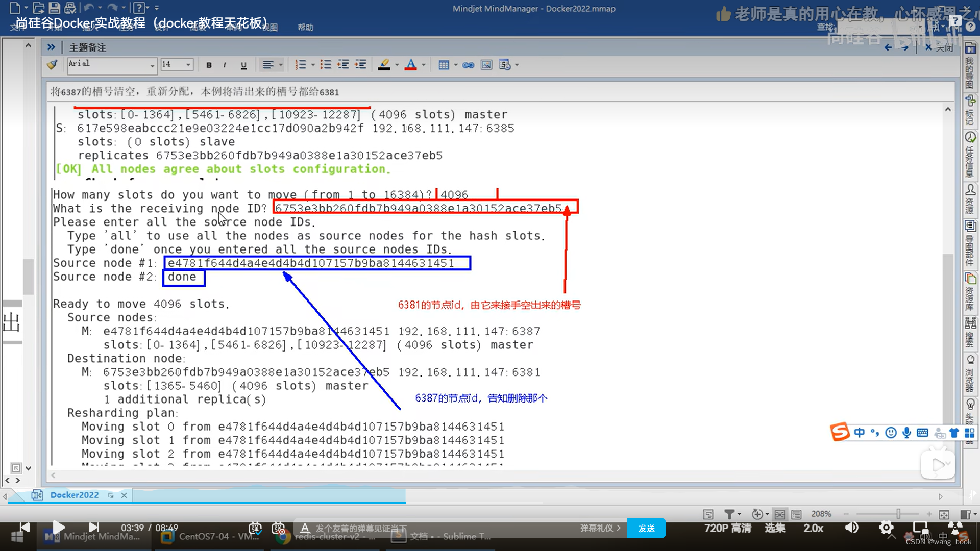Click the highlight color marker swatch
Screen dimensions: 980x551
[x=384, y=65]
